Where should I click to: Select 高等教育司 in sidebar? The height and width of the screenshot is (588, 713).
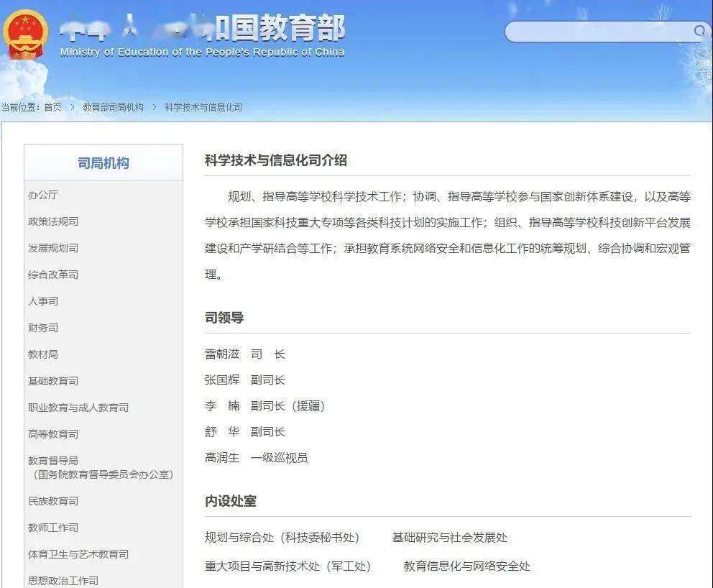[x=53, y=434]
